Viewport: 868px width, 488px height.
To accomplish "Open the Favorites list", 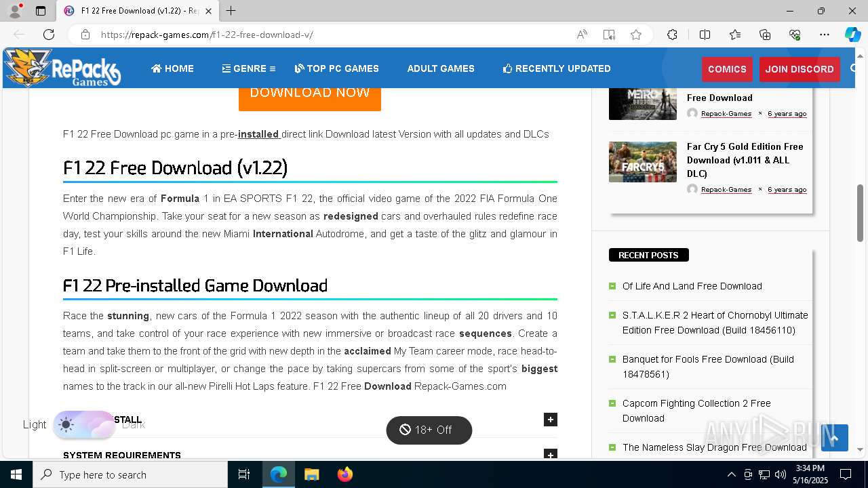I will click(x=735, y=35).
